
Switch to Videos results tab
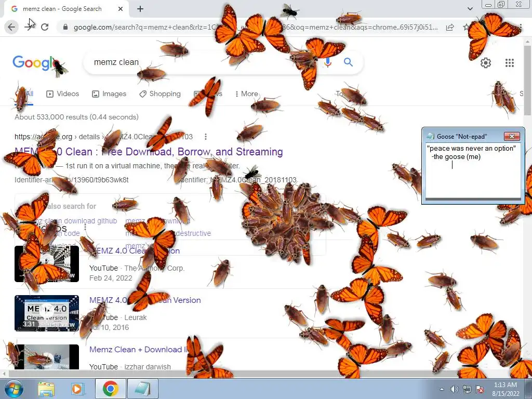(x=63, y=94)
